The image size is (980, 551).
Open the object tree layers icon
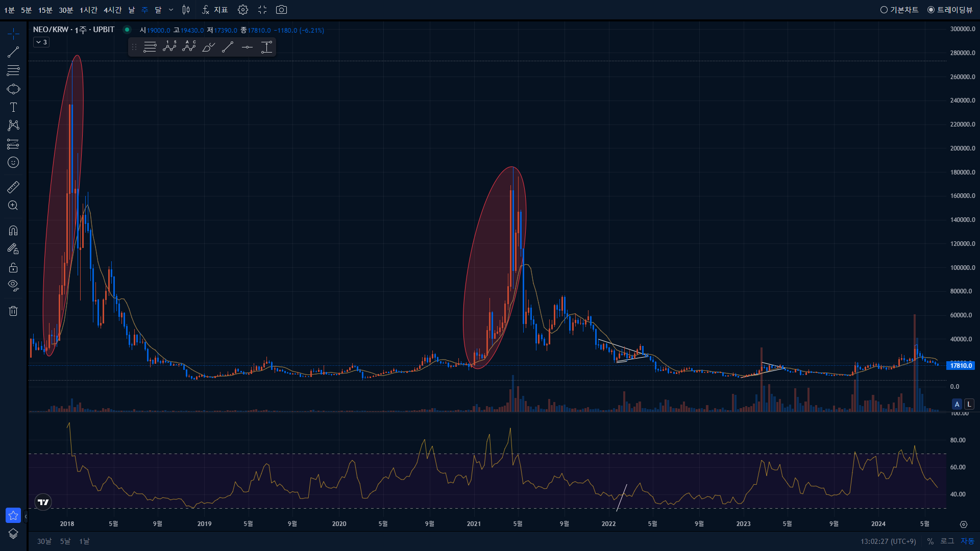[13, 534]
